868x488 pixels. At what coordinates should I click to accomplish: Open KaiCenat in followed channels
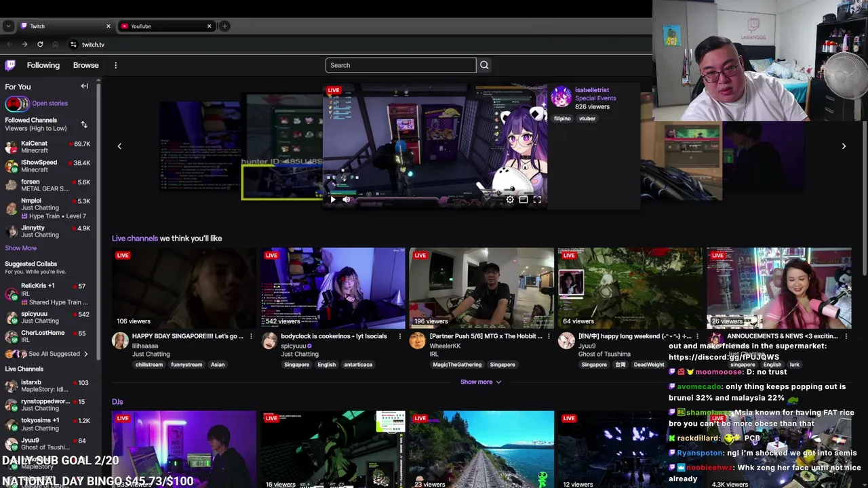click(47, 147)
